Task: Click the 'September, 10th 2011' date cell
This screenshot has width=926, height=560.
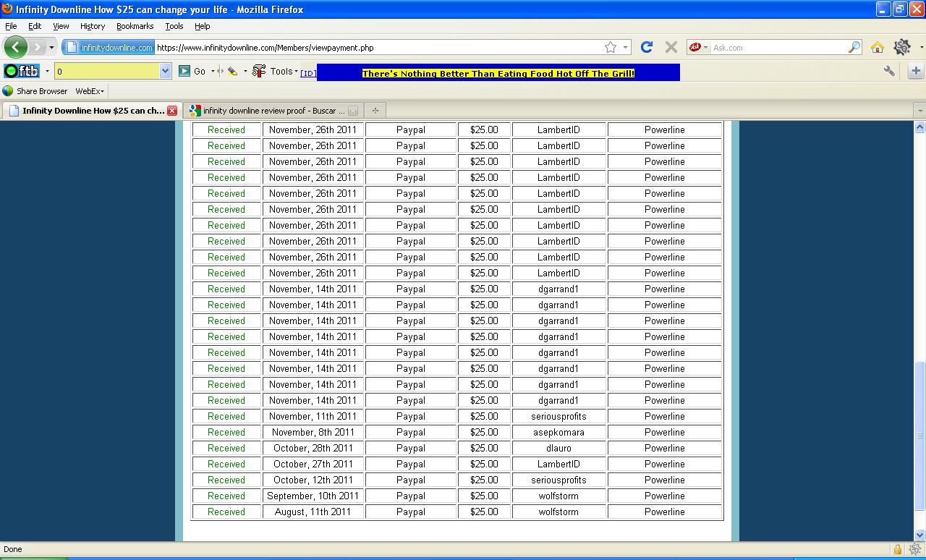Action: (313, 496)
